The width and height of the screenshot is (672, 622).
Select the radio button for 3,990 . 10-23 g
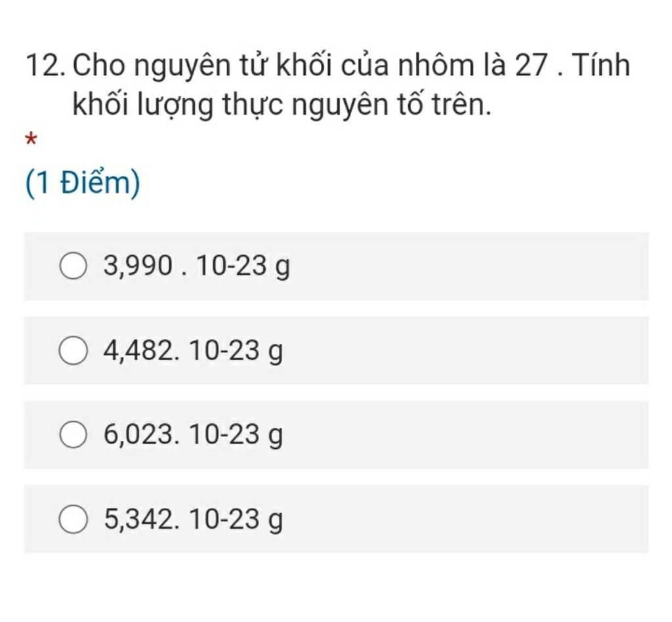click(x=73, y=266)
